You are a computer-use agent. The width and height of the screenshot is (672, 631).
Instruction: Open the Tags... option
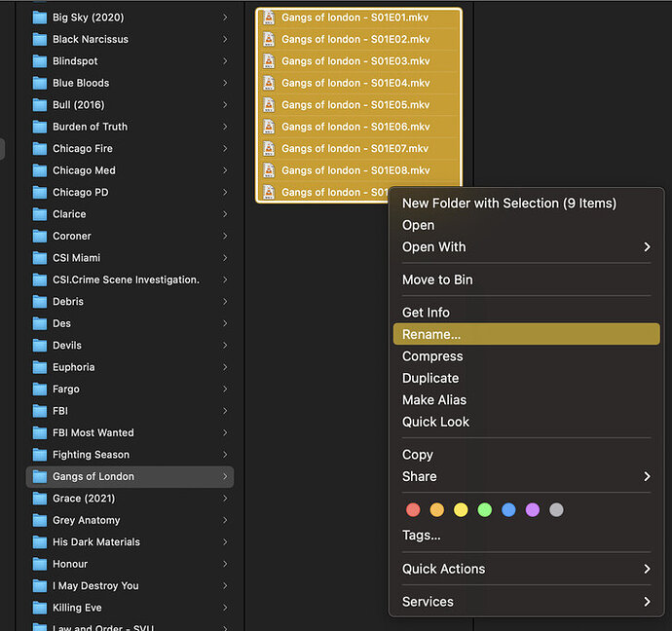(421, 536)
